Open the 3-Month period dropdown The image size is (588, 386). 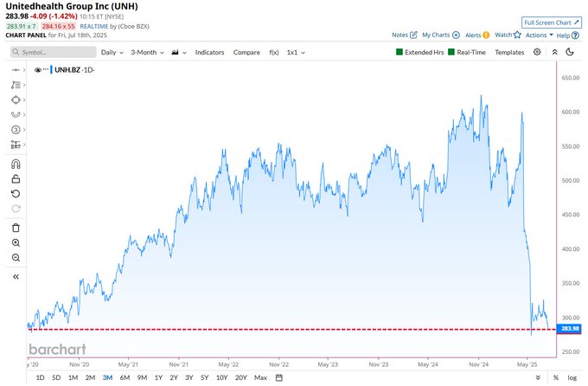(x=147, y=52)
